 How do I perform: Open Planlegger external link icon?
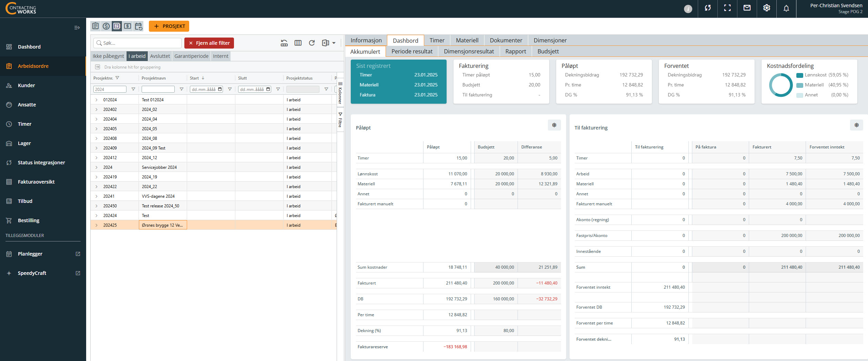point(78,254)
